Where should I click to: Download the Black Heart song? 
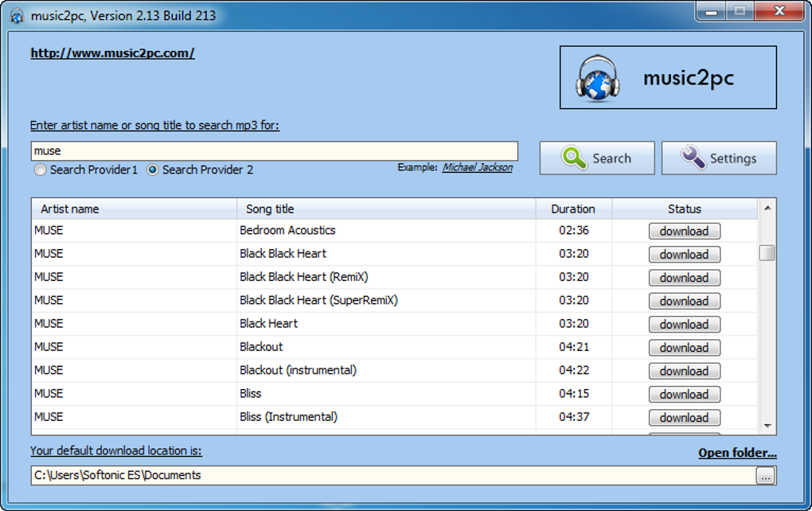pyautogui.click(x=684, y=324)
